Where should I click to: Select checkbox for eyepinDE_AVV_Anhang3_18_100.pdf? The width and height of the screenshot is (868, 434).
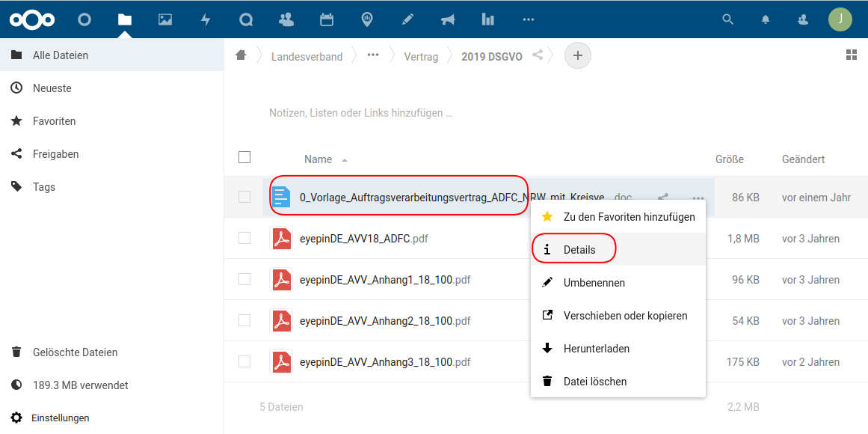tap(244, 361)
